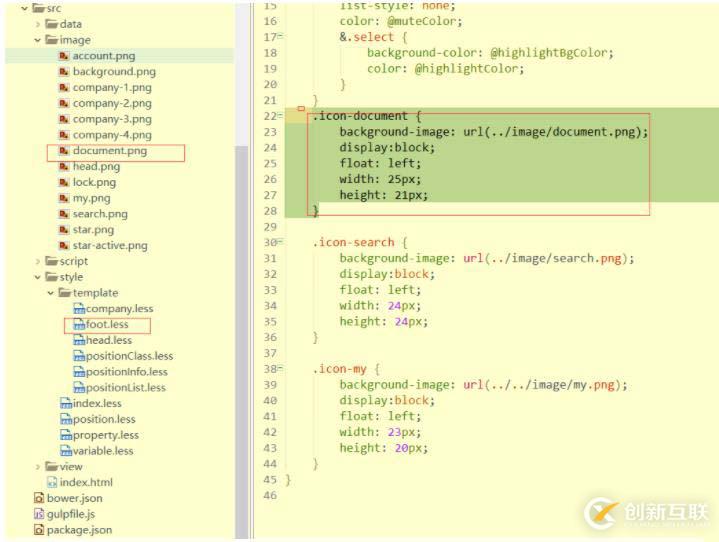This screenshot has height=542, width=719.
Task: Expand the data folder arrow
Action: (38, 24)
